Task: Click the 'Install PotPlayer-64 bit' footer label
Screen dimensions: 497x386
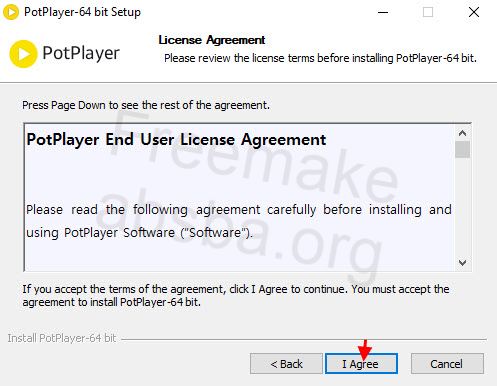Action: (x=62, y=338)
